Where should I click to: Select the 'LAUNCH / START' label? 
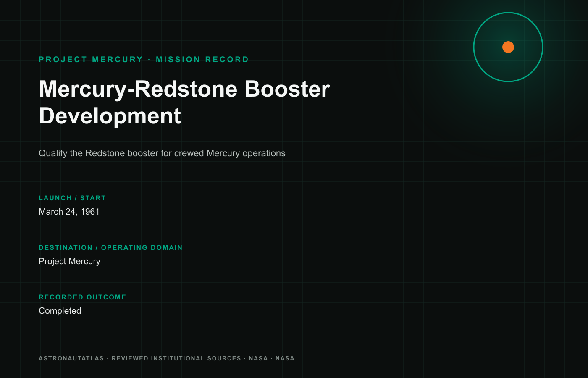point(72,198)
